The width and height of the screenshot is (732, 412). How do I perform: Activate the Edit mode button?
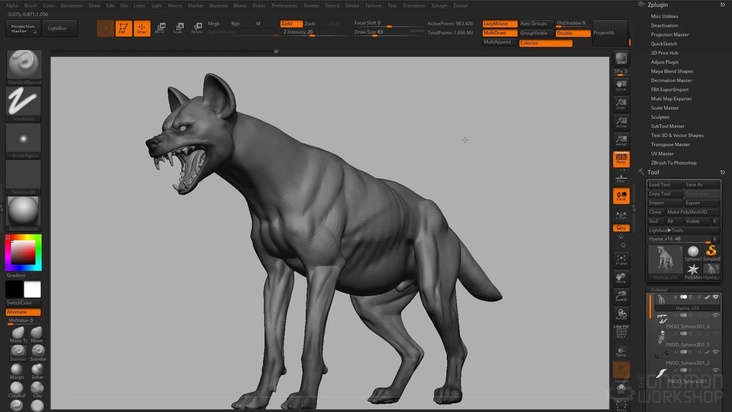tap(123, 28)
